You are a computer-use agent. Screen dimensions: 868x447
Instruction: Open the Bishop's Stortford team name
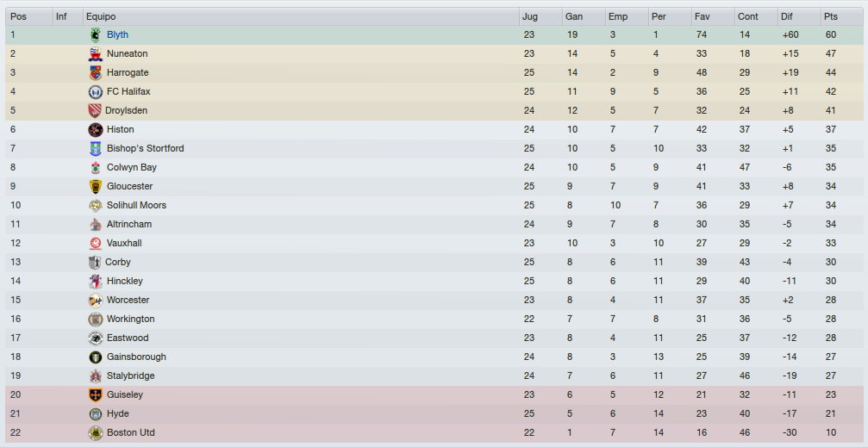click(x=145, y=148)
